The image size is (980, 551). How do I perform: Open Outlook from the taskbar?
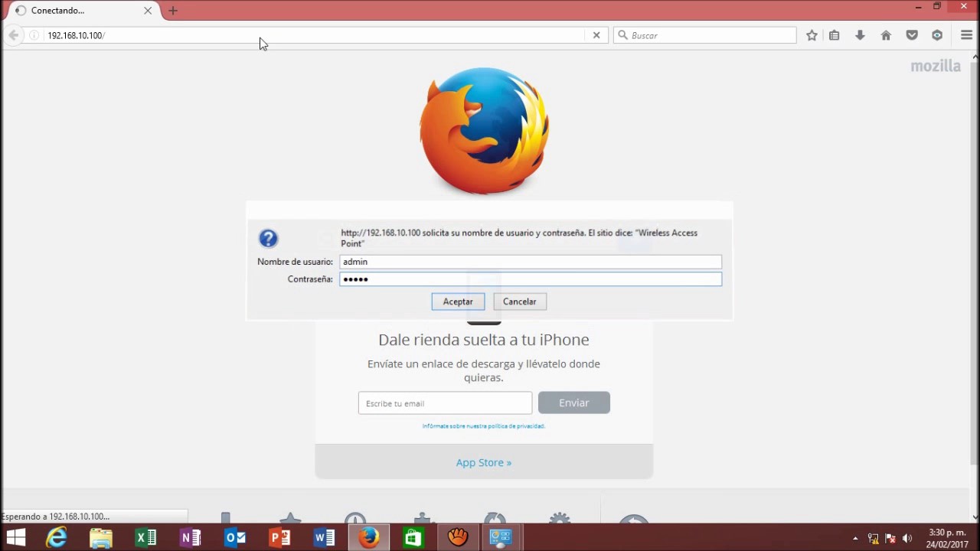click(235, 538)
